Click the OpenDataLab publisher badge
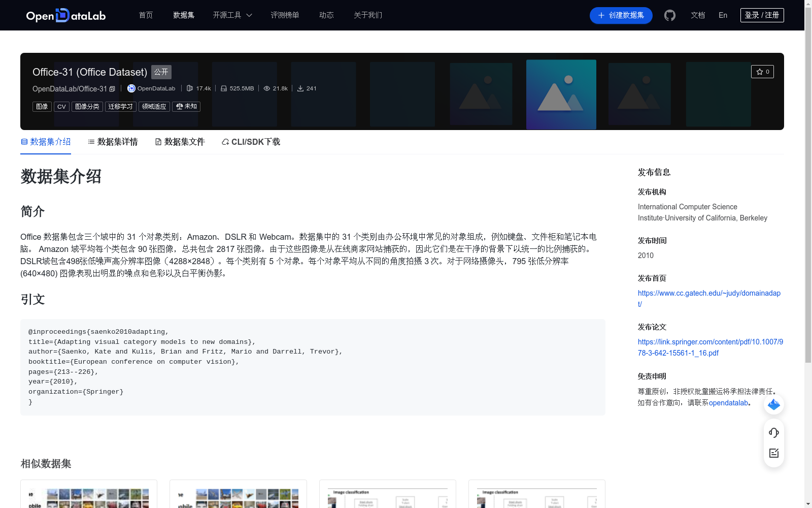 click(x=151, y=88)
